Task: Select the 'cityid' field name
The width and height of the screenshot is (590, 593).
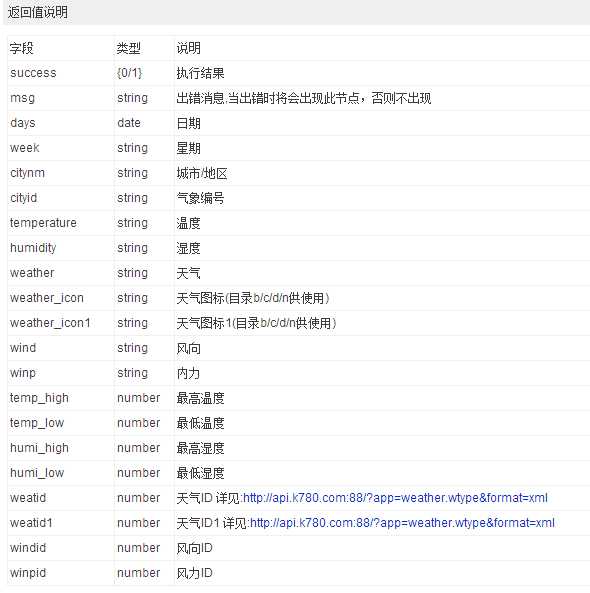Action: click(x=23, y=198)
